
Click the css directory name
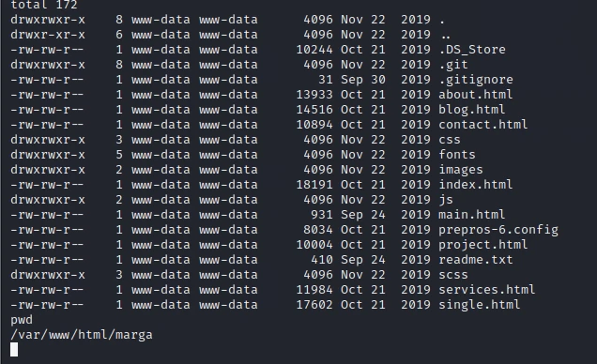click(450, 140)
